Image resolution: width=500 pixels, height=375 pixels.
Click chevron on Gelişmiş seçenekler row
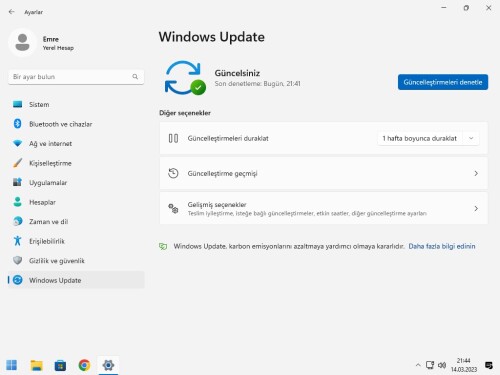tap(476, 209)
